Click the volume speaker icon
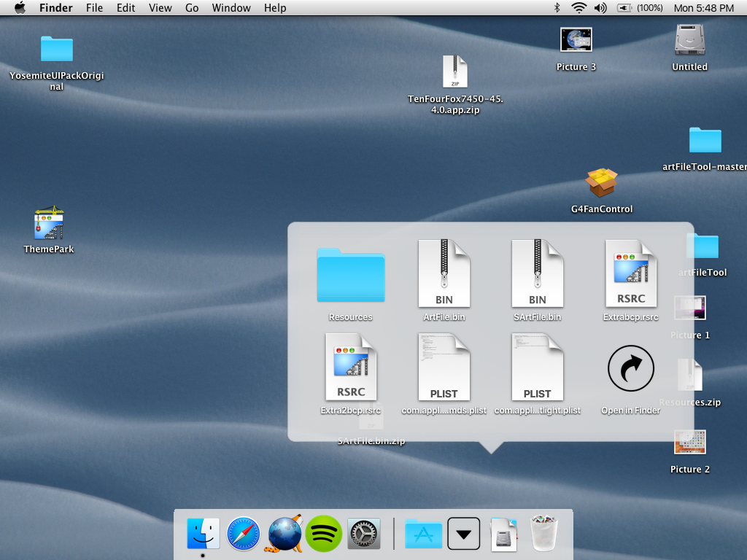The width and height of the screenshot is (747, 560). point(600,7)
